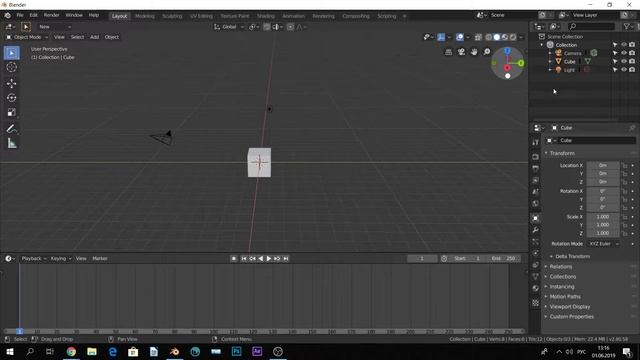Viewport: 640px width, 360px height.
Task: Open the Render menu
Action: 51,16
